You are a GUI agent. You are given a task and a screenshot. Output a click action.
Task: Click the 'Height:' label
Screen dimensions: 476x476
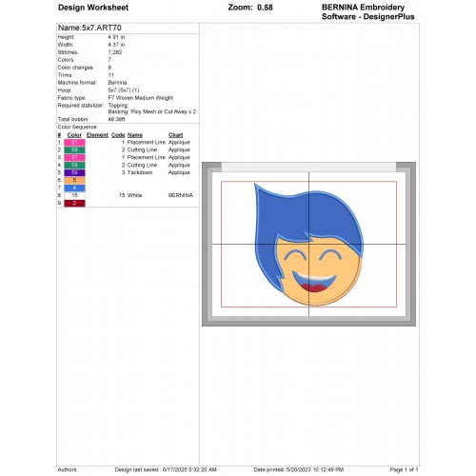coord(66,37)
